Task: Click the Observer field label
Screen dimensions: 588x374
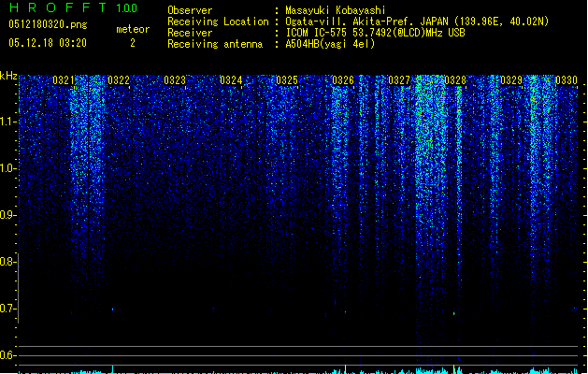Action: tap(190, 10)
